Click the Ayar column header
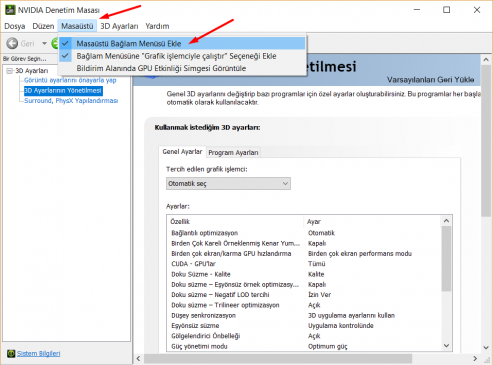Viewport: 493px width, 365px height. (372, 222)
